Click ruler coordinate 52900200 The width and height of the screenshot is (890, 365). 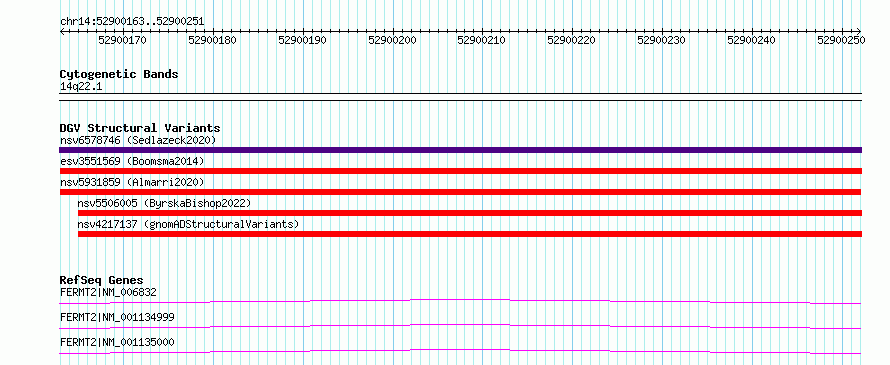tap(392, 40)
